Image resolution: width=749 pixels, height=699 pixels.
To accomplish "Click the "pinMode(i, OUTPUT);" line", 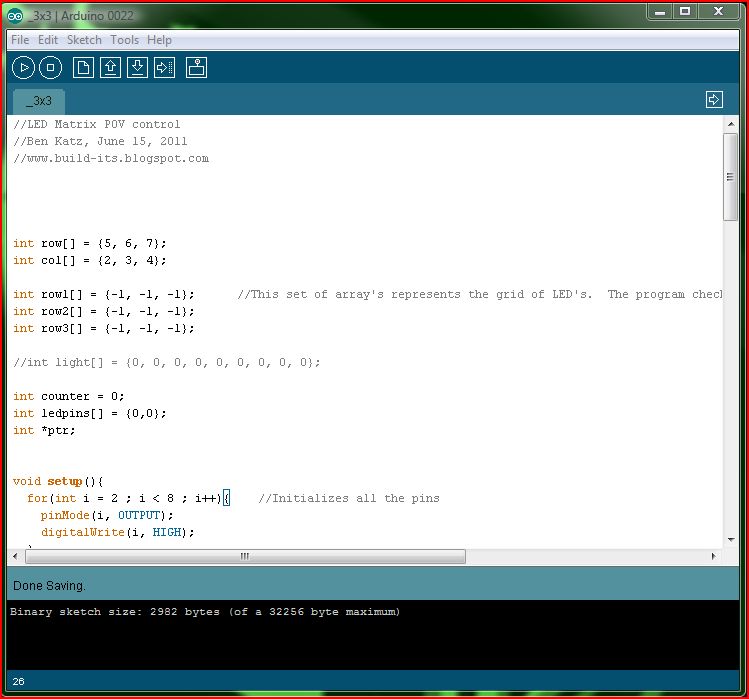I will coord(107,515).
